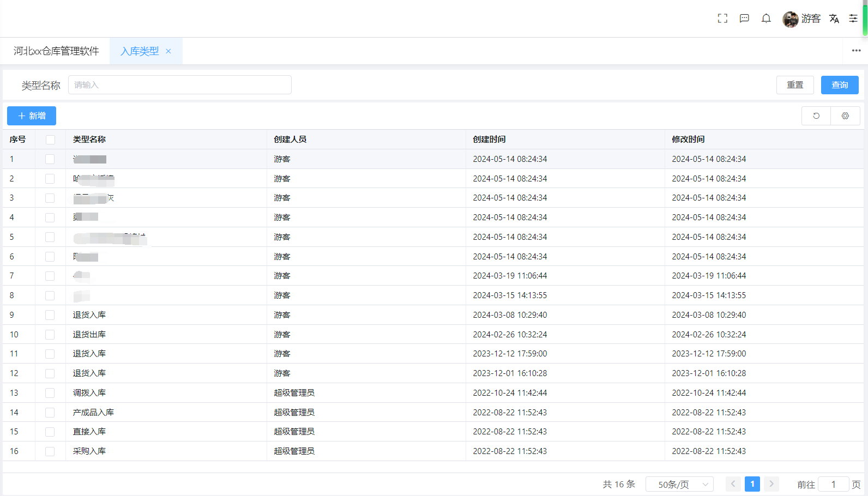Select the 产成品入库 row checkbox
868x496 pixels.
click(x=50, y=413)
